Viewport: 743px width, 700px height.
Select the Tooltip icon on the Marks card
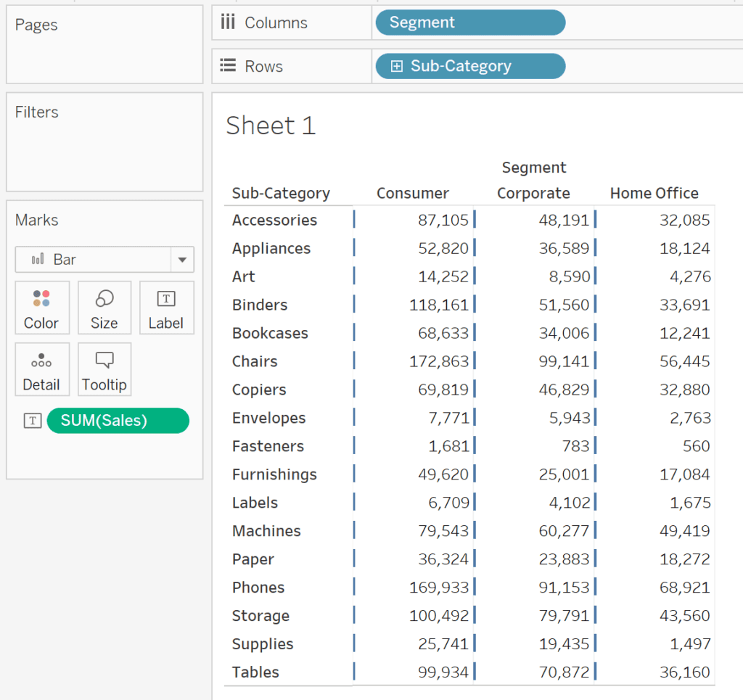(x=104, y=369)
